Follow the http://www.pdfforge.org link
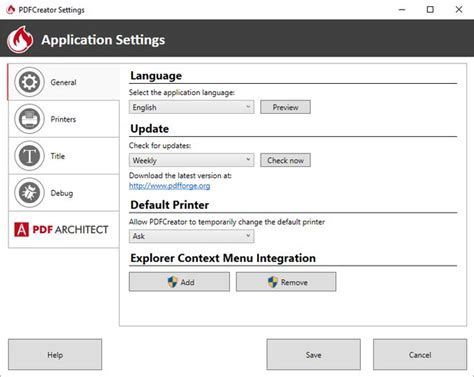Screen dimensions: 474x377 pos(169,186)
